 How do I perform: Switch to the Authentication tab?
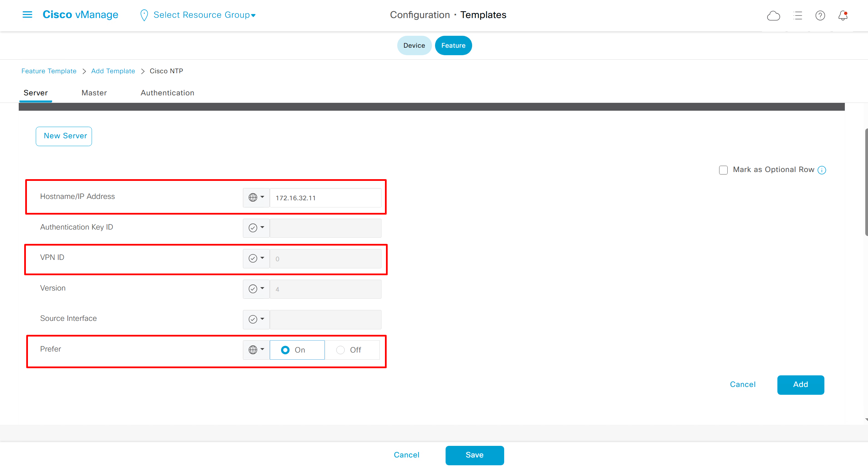click(167, 93)
